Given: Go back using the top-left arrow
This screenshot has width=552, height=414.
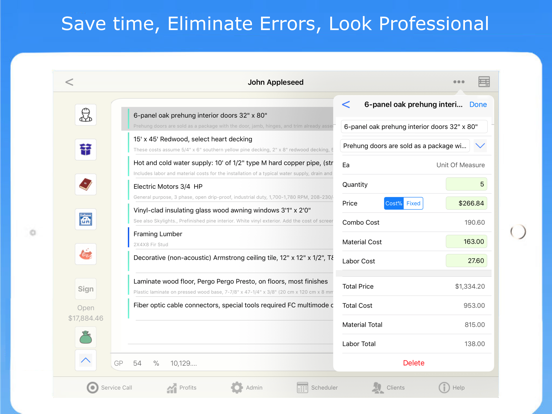Looking at the screenshot, I should pyautogui.click(x=69, y=82).
